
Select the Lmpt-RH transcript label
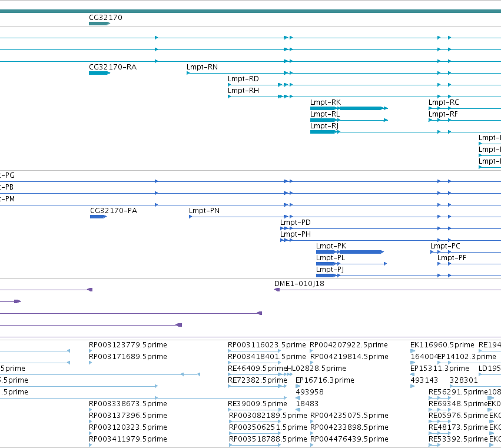tap(243, 91)
